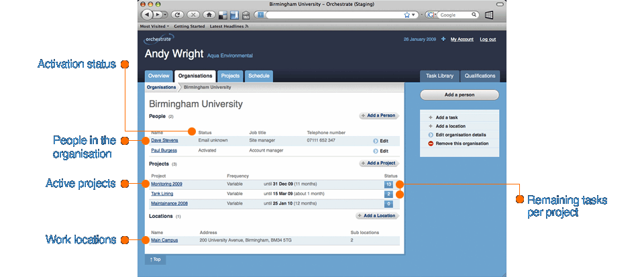The width and height of the screenshot is (644, 277).
Task: Click the red Remove this organisation icon
Action: click(431, 144)
